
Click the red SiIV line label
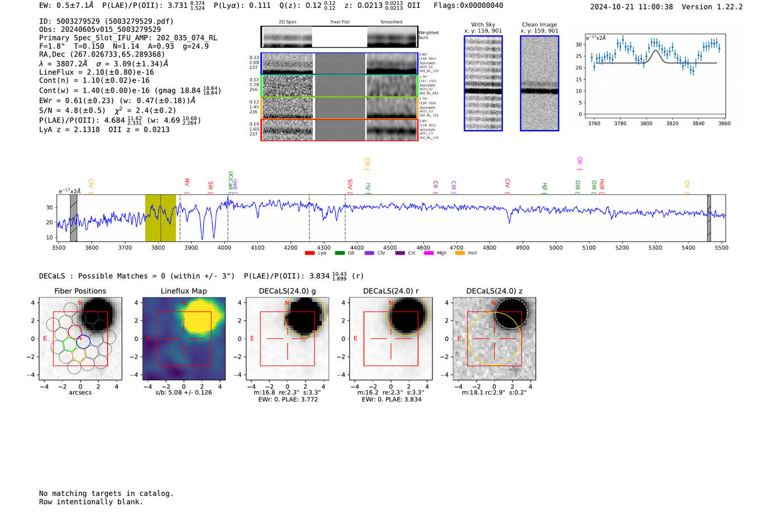tap(350, 185)
